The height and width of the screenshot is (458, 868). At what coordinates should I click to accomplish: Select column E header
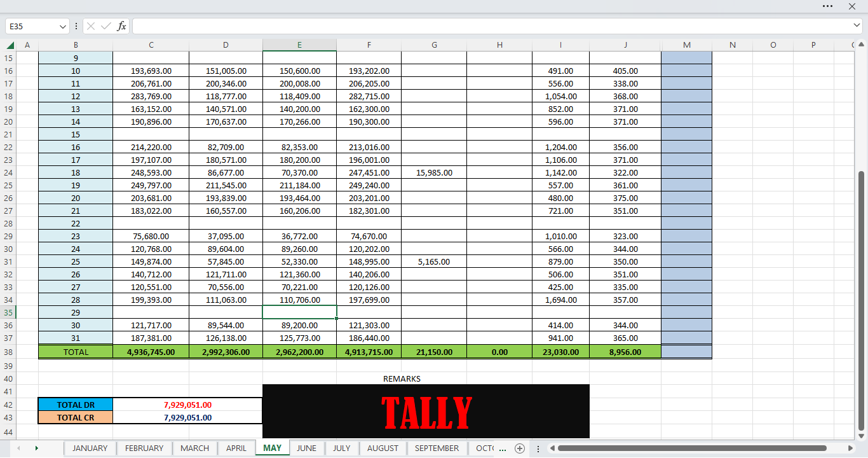click(x=299, y=45)
